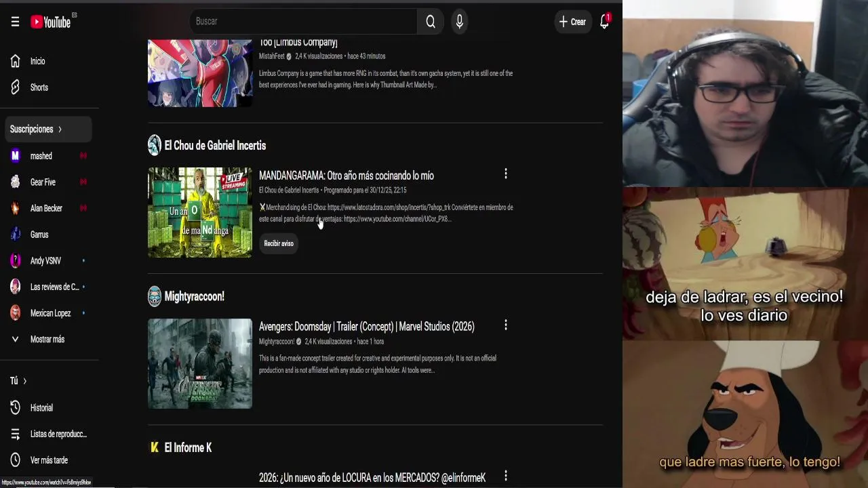Click the Ver más tarde clock icon
868x488 pixels.
(15, 460)
